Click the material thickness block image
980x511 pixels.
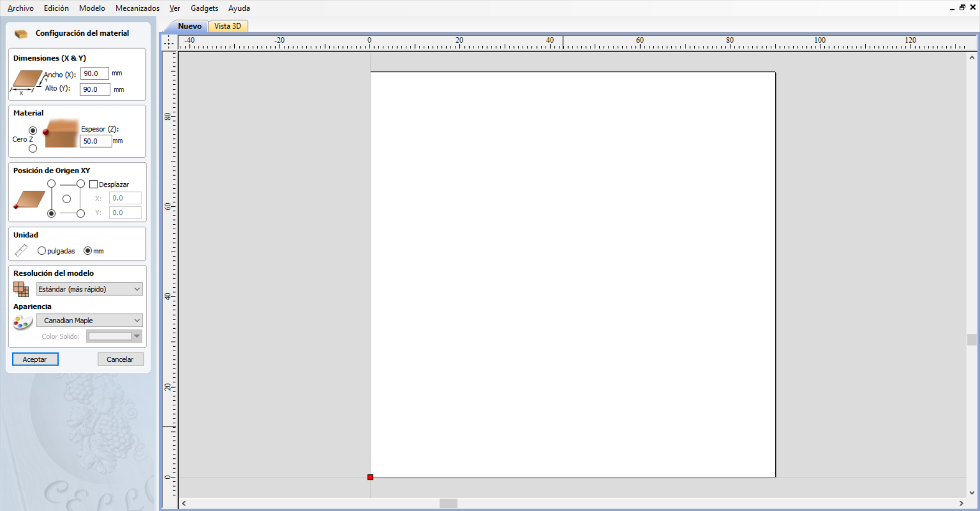[x=60, y=134]
